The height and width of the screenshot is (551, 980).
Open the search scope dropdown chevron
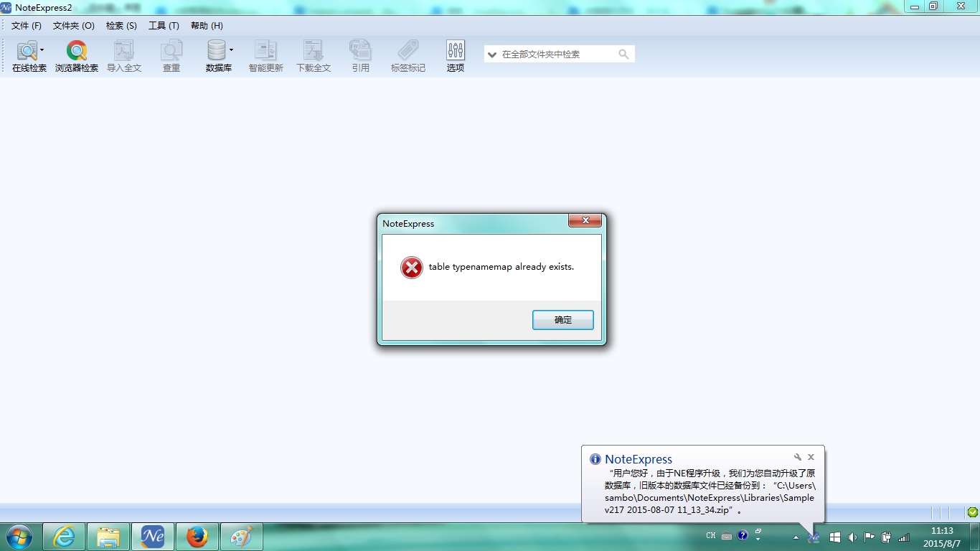point(492,55)
